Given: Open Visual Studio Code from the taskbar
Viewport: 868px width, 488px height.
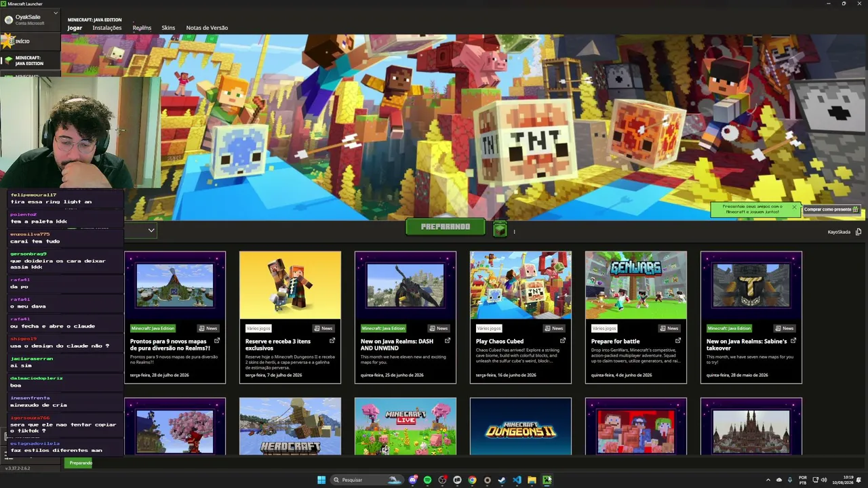Looking at the screenshot, I should coord(517,480).
